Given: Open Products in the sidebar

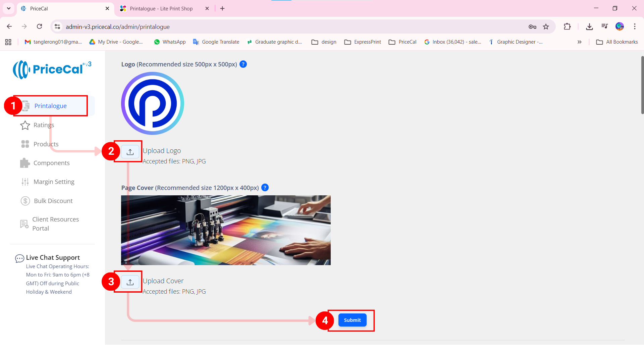Looking at the screenshot, I should (46, 144).
